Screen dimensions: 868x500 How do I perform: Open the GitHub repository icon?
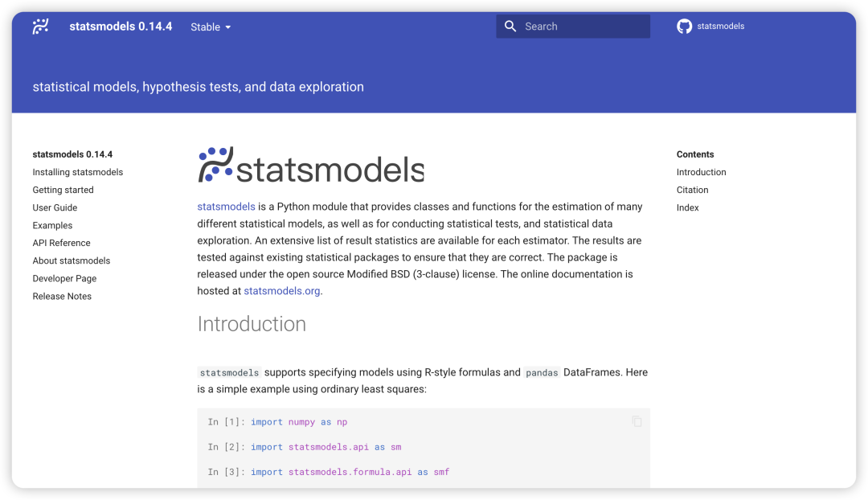(685, 27)
